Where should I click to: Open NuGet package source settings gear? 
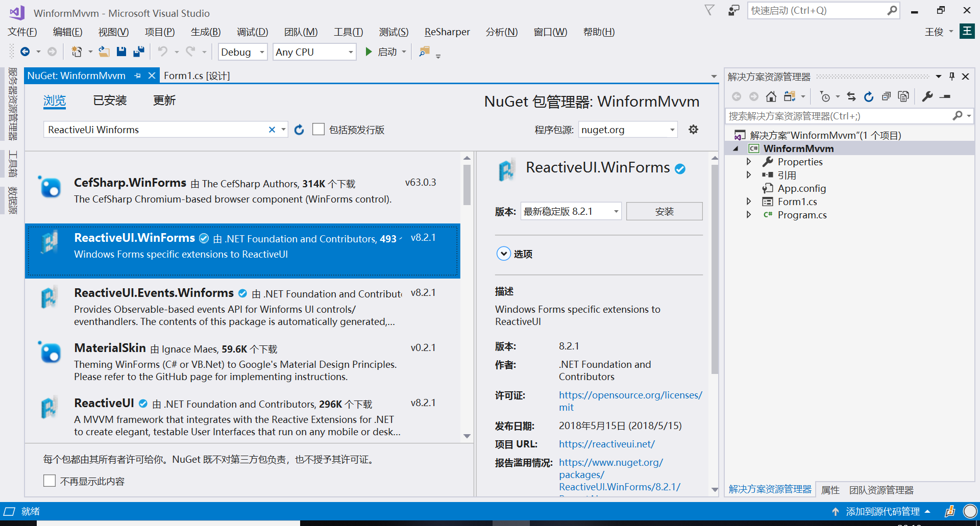coord(693,130)
